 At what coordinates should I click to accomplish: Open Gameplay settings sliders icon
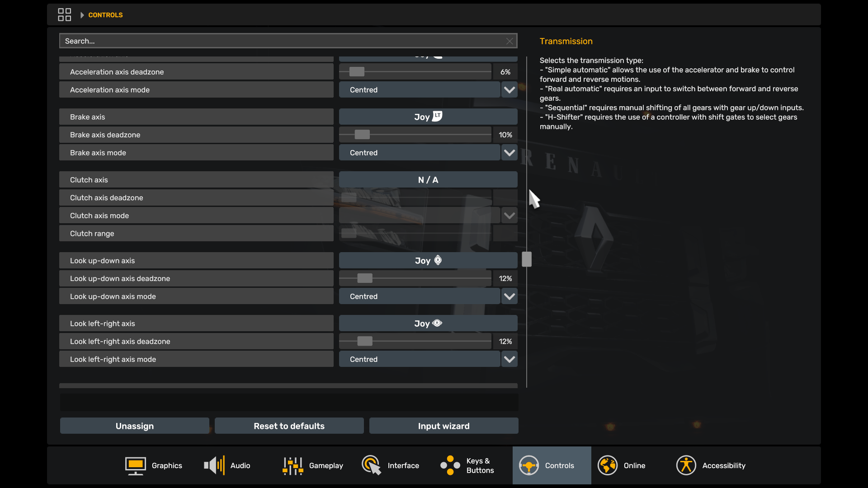(x=292, y=465)
